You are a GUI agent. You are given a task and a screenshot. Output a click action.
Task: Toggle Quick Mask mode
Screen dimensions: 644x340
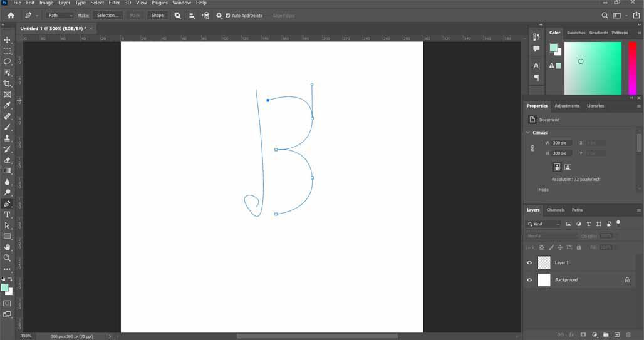coord(7,304)
